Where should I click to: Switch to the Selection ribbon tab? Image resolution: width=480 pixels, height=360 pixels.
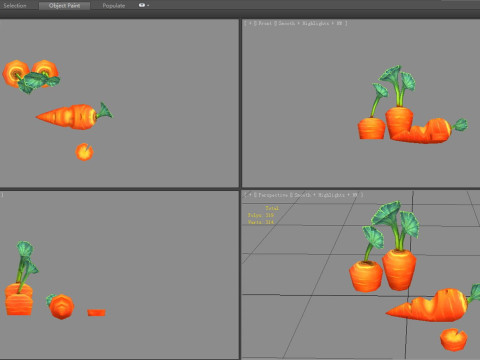(15, 6)
